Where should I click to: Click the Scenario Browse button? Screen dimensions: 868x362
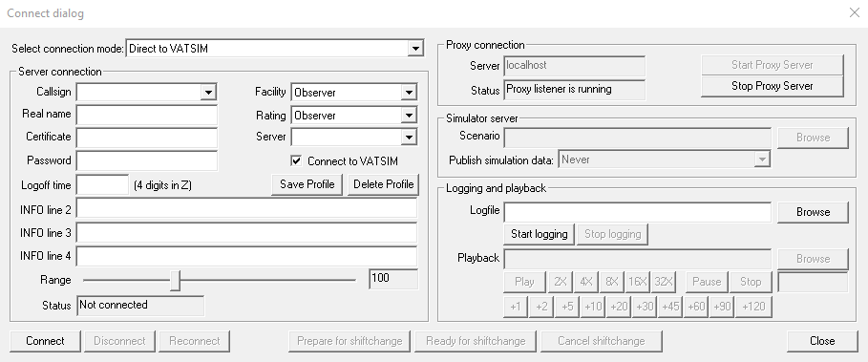pos(813,138)
